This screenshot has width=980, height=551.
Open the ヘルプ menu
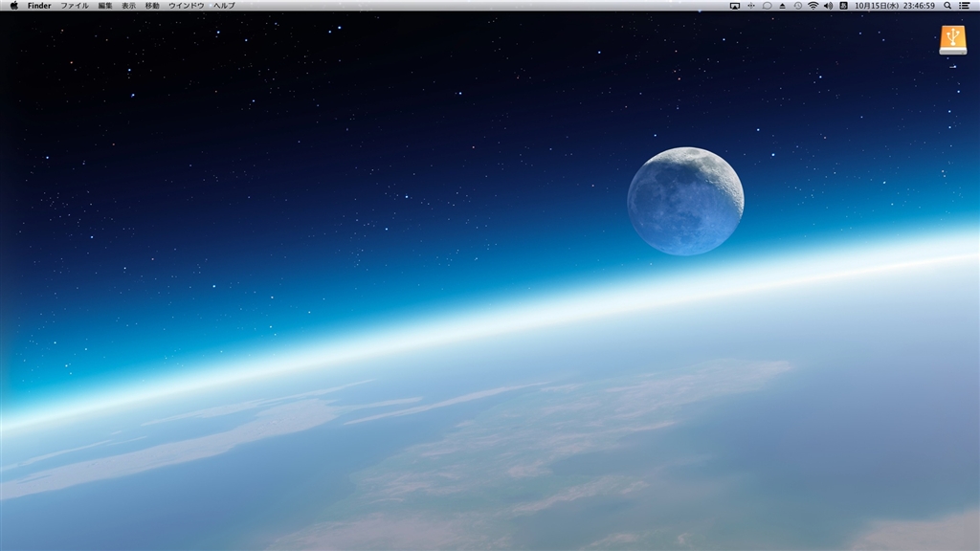coord(224,6)
